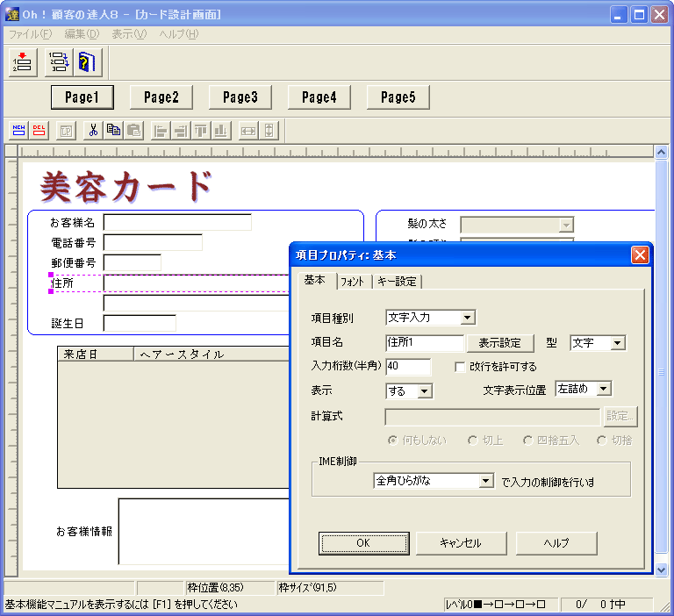Select the 基本 tab
Viewport: 674px width, 616px height.
click(315, 280)
